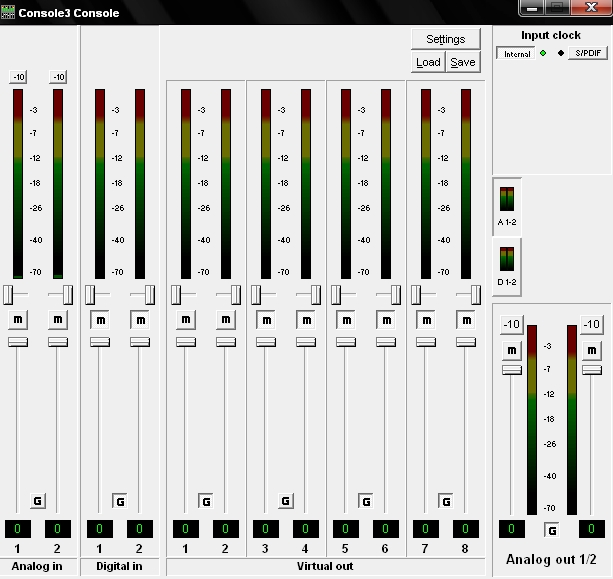The image size is (613, 579).
Task: Click the Console3 app icon in title bar
Action: pos(9,12)
